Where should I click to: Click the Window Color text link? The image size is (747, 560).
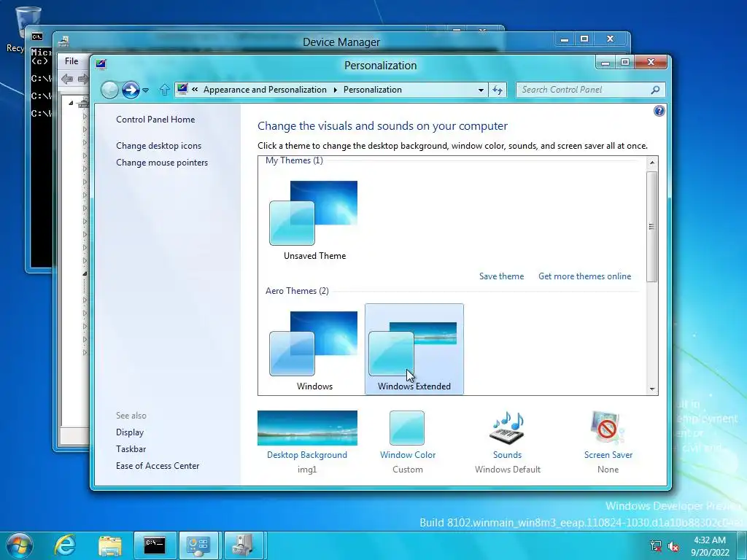[408, 455]
